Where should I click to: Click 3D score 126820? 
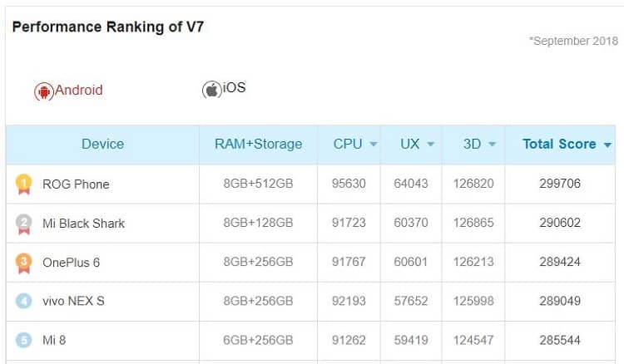click(x=473, y=183)
